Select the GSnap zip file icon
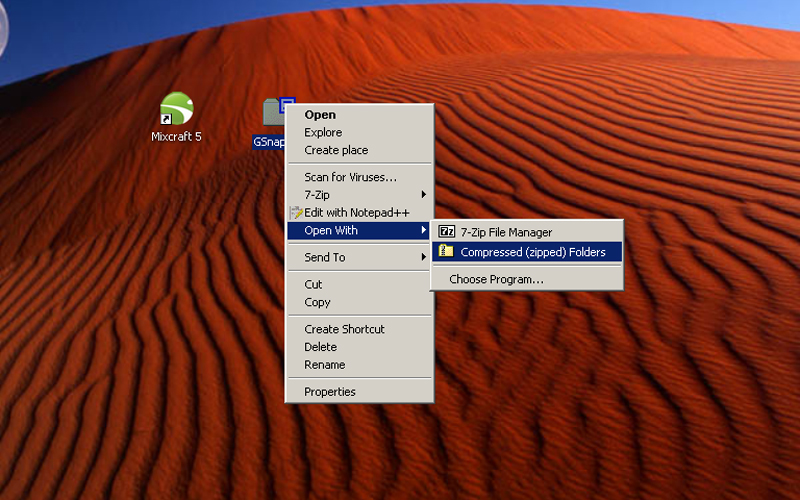Screen dimensions: 800x500 tap(274, 112)
